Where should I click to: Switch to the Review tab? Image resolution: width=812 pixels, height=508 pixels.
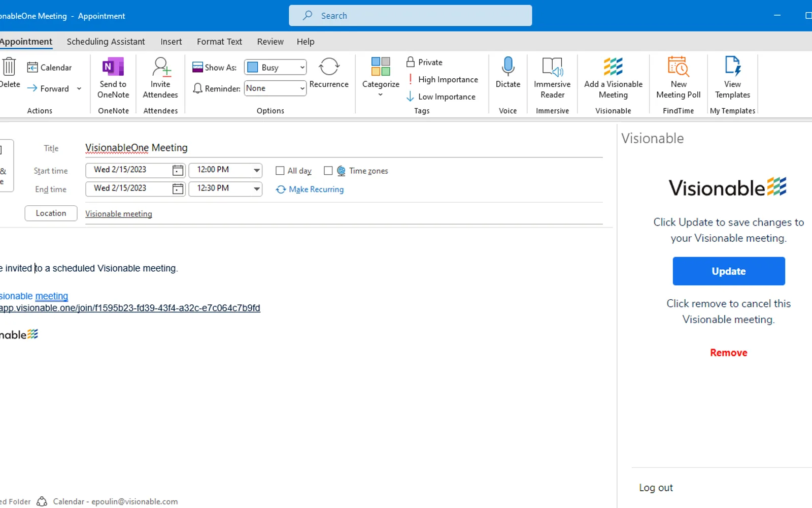(x=270, y=42)
